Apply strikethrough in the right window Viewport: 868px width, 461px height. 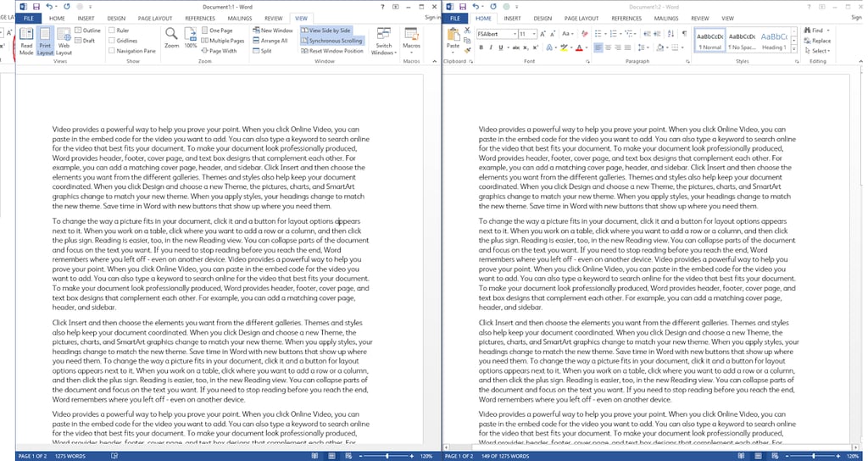(x=516, y=48)
